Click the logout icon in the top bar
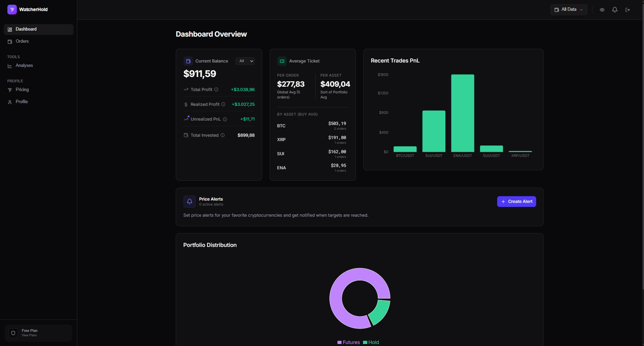Viewport: 644px width, 346px height. 627,10
